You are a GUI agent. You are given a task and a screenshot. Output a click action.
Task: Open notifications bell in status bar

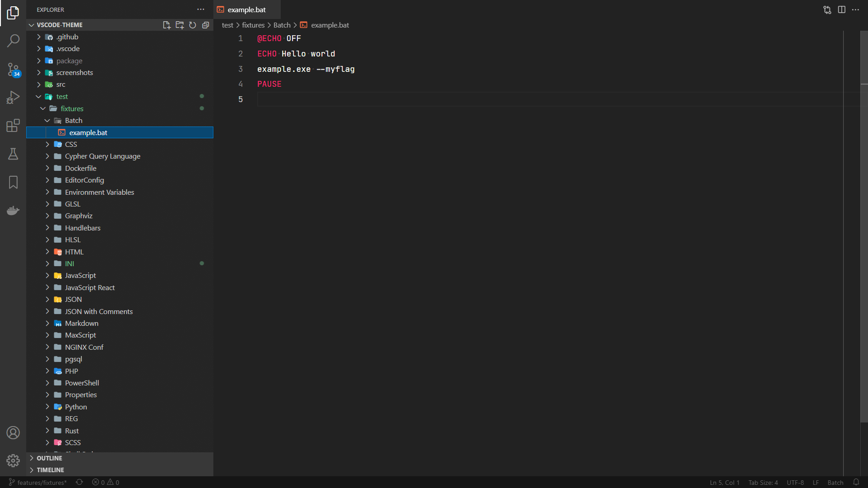click(x=856, y=482)
